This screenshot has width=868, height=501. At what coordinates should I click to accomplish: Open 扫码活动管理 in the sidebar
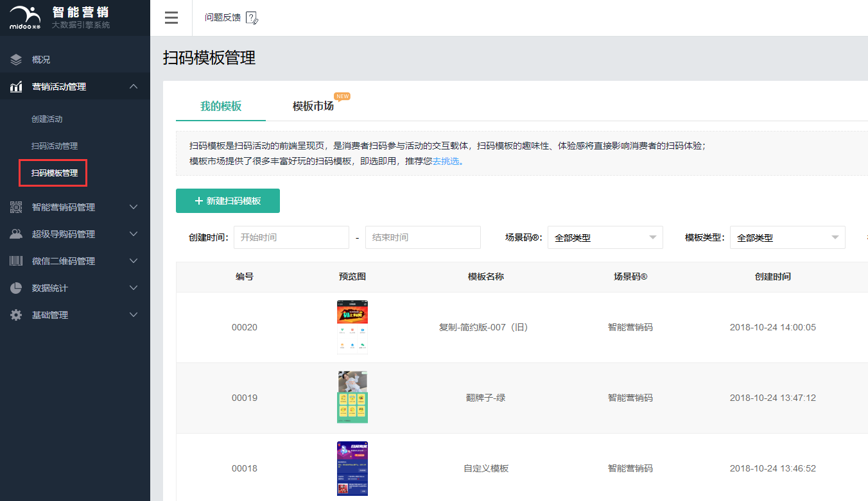coord(55,146)
